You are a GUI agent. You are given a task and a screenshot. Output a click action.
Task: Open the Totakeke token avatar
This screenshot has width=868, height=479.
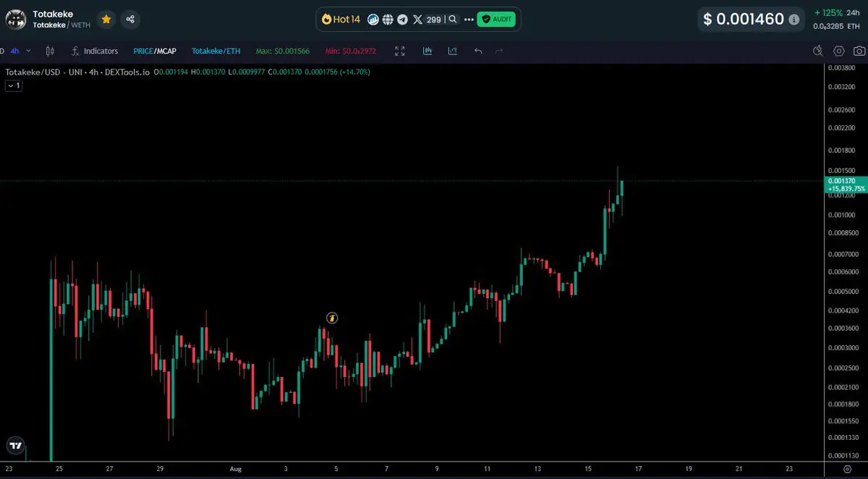16,20
